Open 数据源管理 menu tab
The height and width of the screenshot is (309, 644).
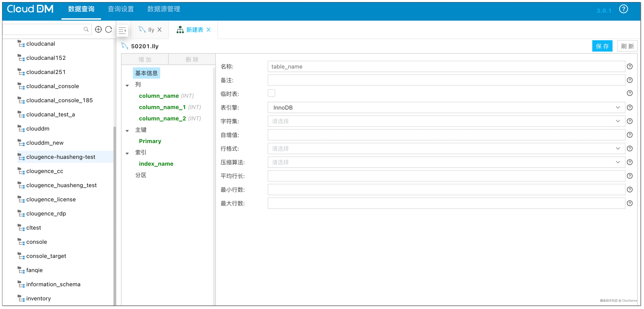tap(164, 9)
